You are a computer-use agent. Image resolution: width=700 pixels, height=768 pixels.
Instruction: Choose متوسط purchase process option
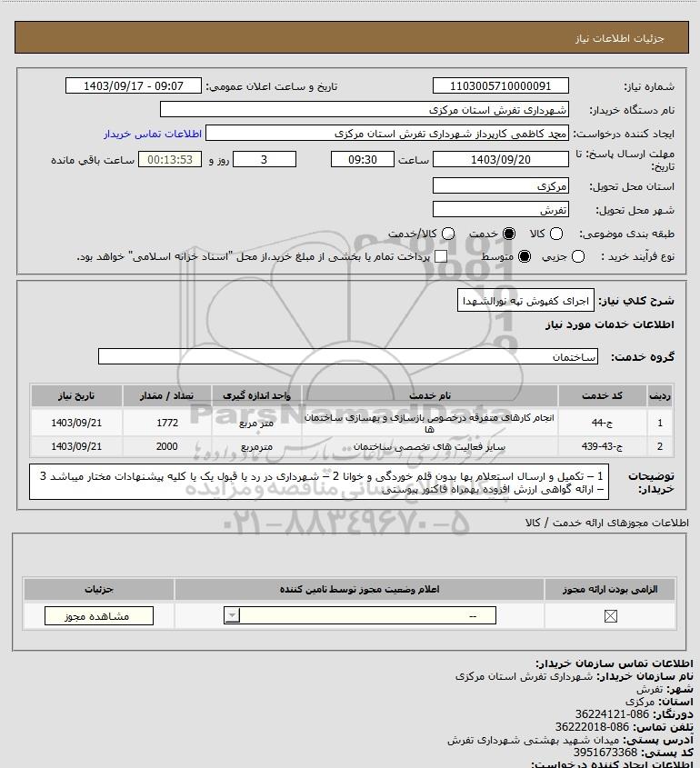pyautogui.click(x=525, y=256)
